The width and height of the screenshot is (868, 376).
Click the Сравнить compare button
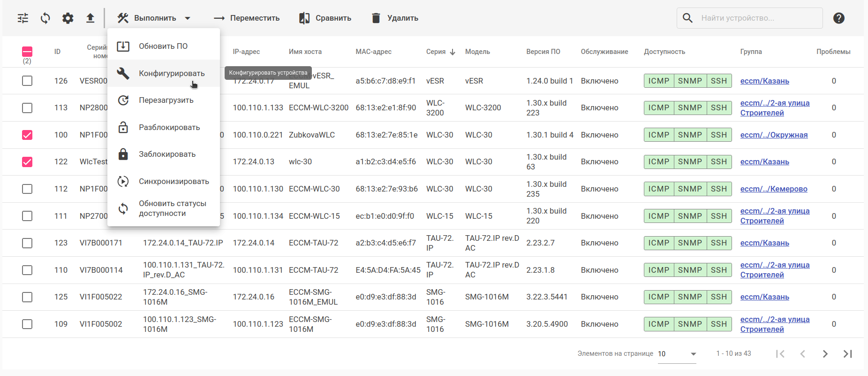(x=325, y=18)
